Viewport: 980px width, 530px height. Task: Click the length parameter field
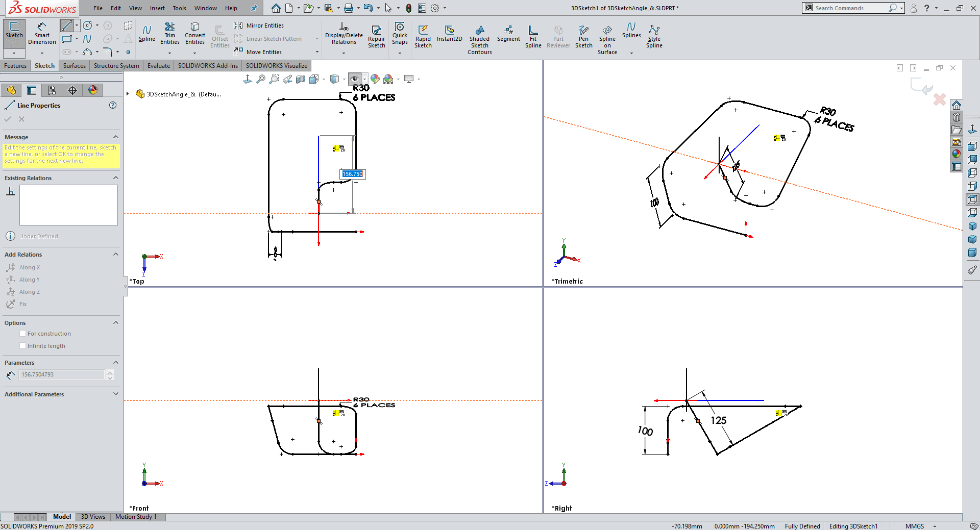[x=62, y=374]
